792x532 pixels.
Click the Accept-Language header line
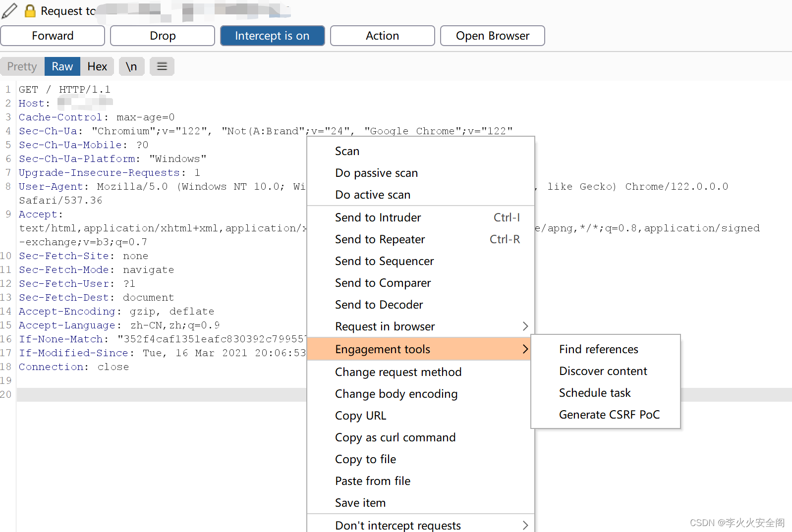119,325
